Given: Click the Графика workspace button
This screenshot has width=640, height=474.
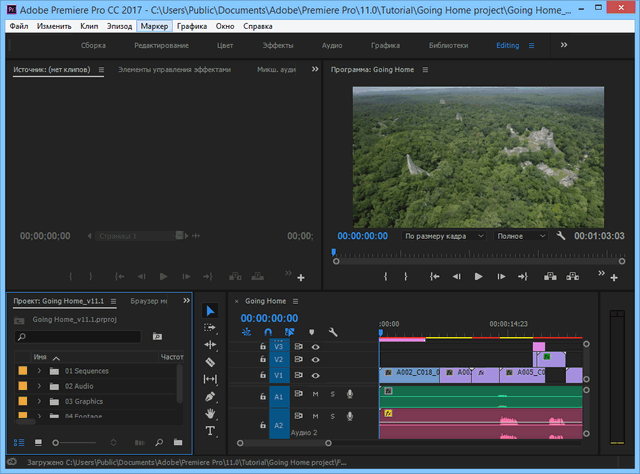Looking at the screenshot, I should click(x=385, y=45).
